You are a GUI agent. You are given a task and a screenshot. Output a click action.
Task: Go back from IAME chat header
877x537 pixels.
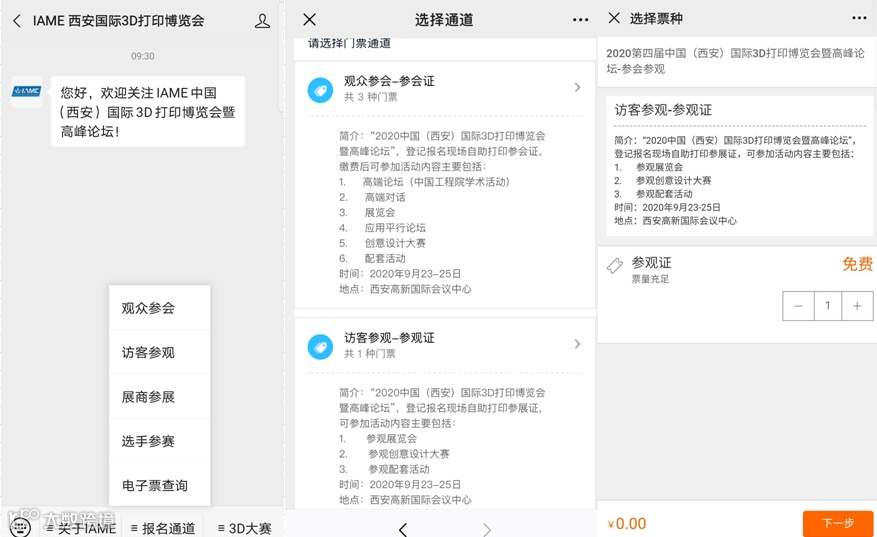(17, 21)
